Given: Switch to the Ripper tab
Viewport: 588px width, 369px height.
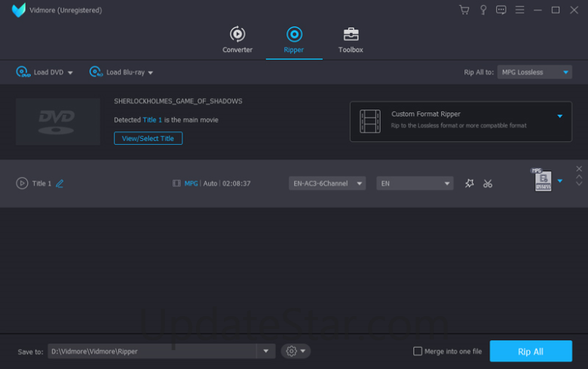Looking at the screenshot, I should [x=294, y=39].
